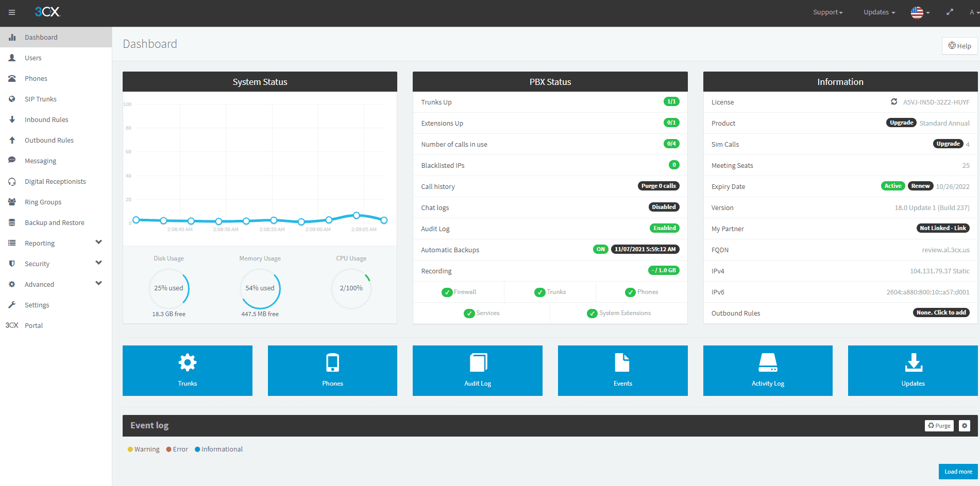This screenshot has width=980, height=486.
Task: Click the Backup and Restore database icon
Action: point(12,222)
